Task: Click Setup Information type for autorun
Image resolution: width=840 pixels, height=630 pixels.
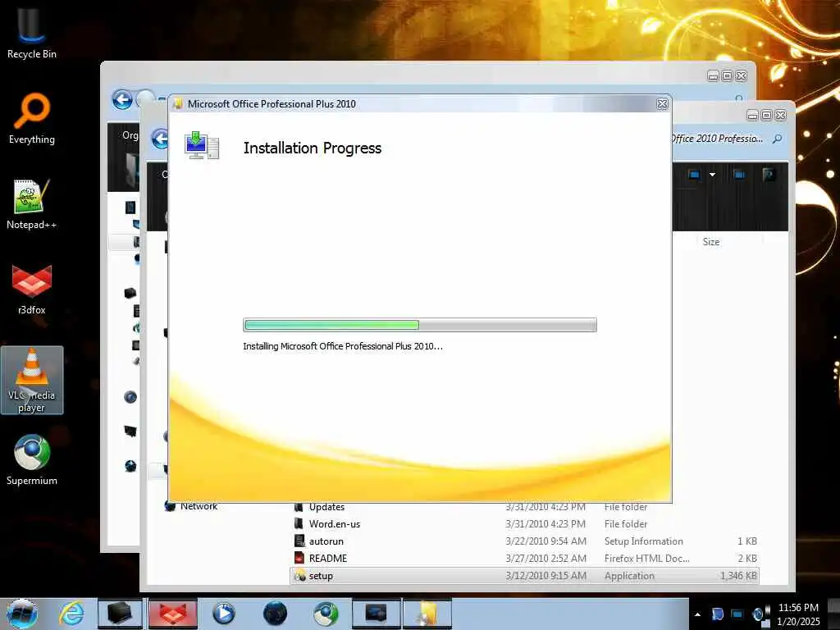Action: 643,541
